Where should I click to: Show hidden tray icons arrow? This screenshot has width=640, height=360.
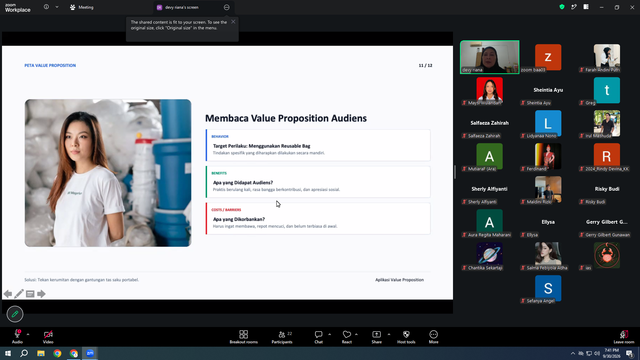(x=573, y=353)
